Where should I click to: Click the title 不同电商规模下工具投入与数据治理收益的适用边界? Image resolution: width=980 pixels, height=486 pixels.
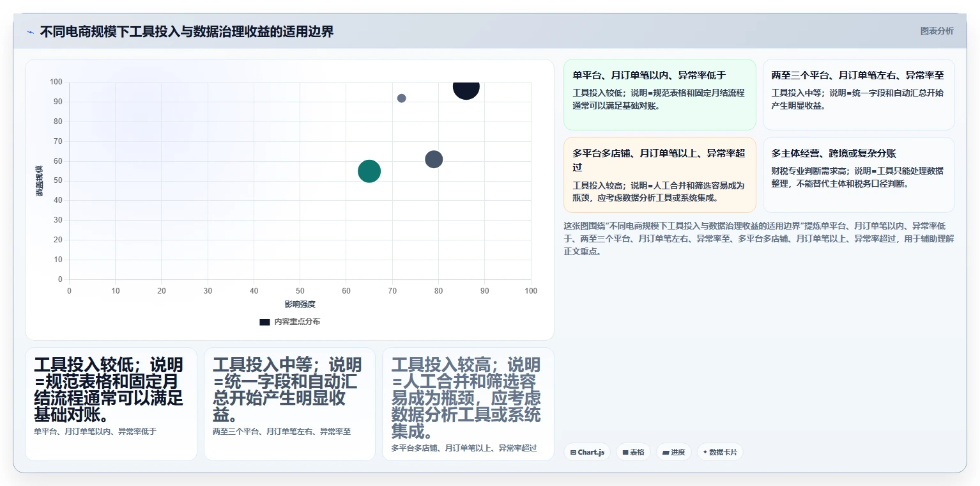[187, 32]
